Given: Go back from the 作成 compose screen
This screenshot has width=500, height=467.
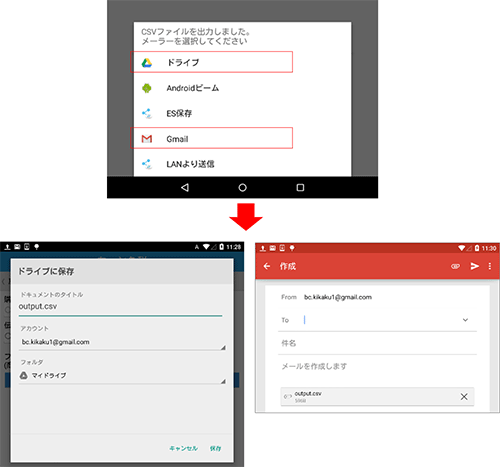Looking at the screenshot, I should [x=267, y=266].
